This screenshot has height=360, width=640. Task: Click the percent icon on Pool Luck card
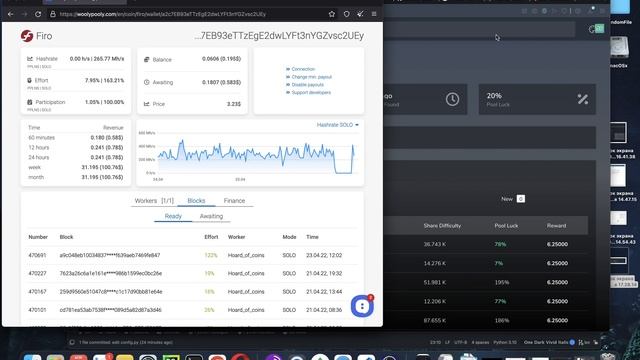point(583,99)
